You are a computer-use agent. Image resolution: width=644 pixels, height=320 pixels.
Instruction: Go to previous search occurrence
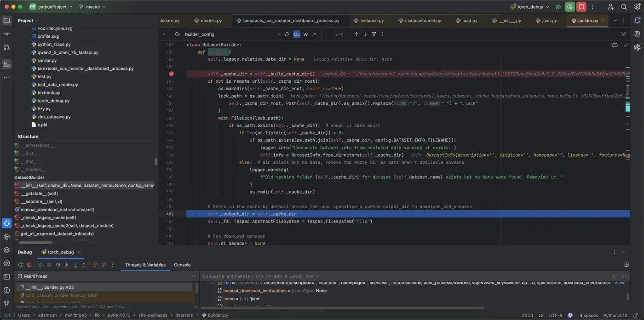(356, 34)
